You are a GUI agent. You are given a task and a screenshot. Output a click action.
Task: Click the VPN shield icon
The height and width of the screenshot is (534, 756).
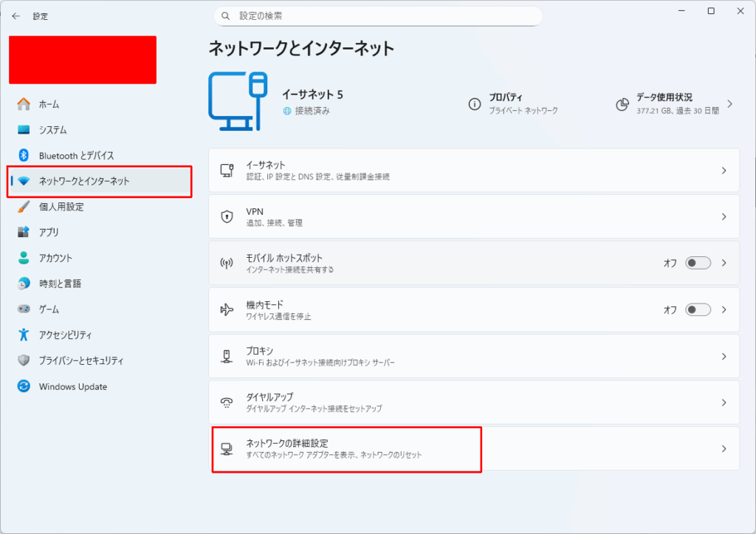[x=227, y=217]
